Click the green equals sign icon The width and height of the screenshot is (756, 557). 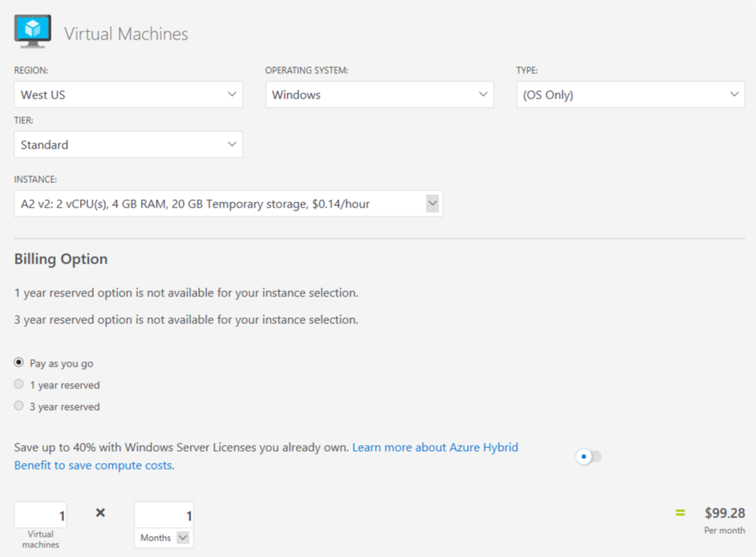pyautogui.click(x=681, y=513)
